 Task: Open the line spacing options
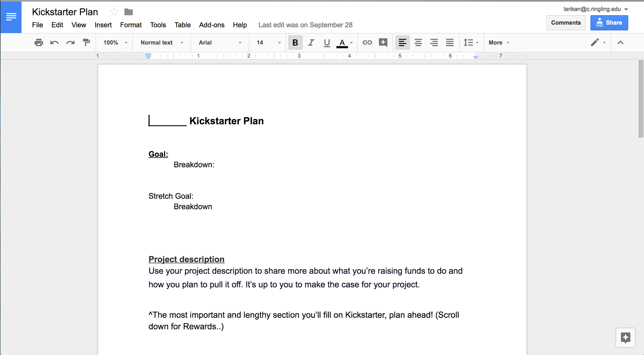click(x=471, y=43)
